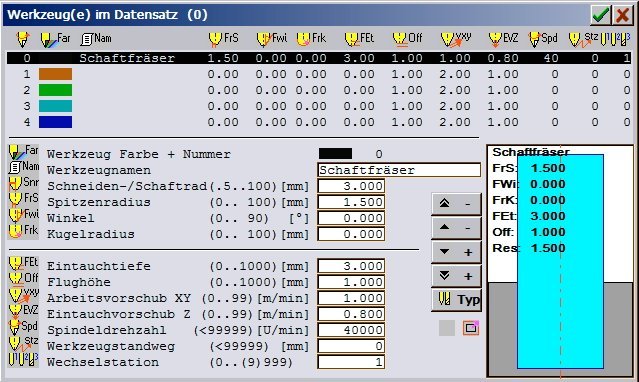The image size is (639, 382).
Task: Click the small pink-framed window icon
Action: 471,328
